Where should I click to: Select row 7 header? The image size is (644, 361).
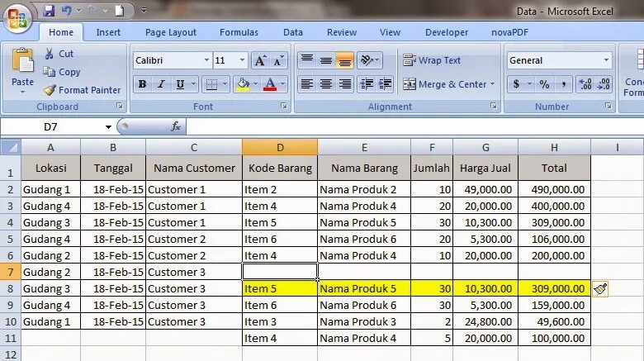click(x=10, y=272)
